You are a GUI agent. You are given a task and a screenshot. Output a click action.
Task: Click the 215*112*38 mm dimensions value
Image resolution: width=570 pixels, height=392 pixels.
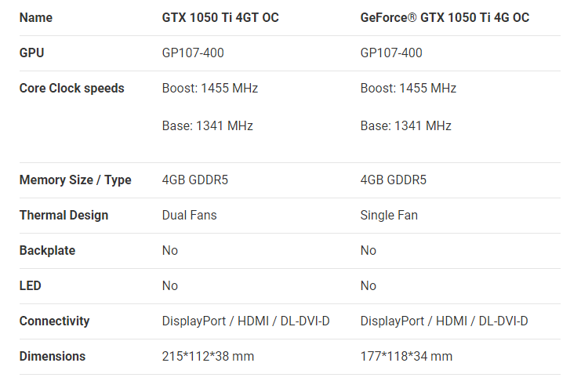(208, 356)
